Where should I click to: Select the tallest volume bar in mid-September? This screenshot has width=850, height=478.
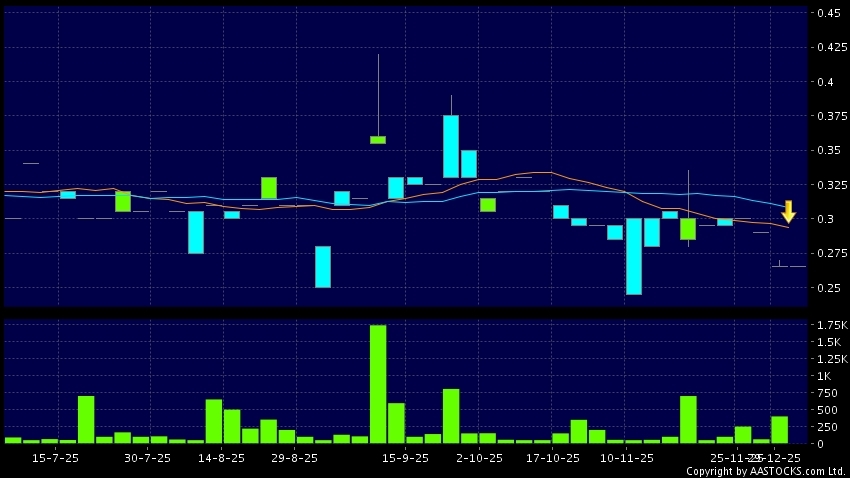tap(378, 384)
